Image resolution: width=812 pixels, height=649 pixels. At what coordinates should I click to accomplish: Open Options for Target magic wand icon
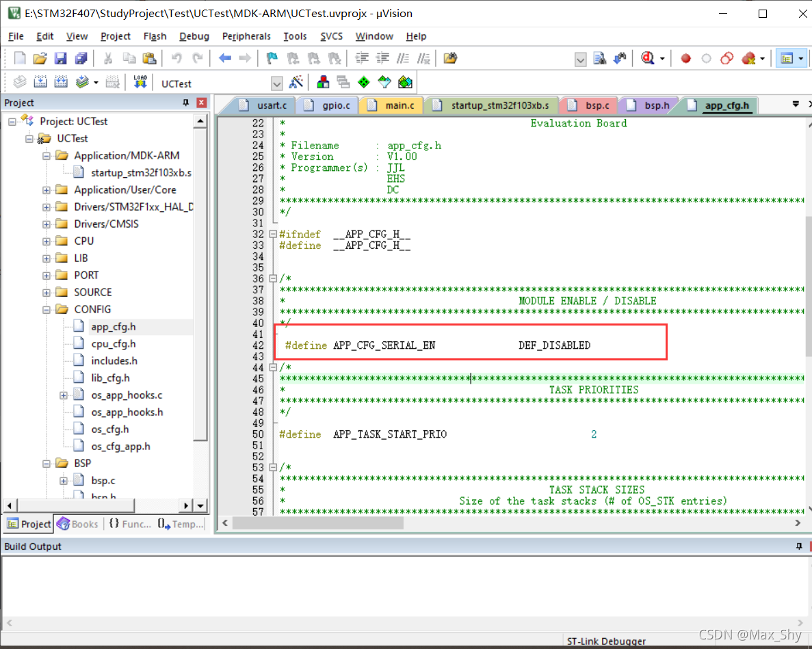coord(296,82)
